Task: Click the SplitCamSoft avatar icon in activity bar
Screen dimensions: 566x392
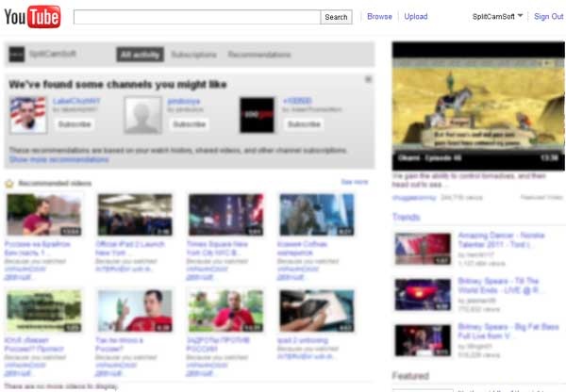Action: tap(17, 55)
